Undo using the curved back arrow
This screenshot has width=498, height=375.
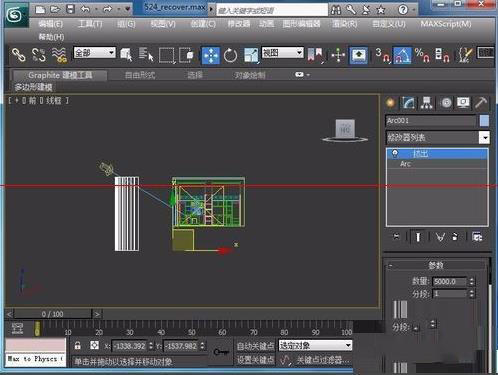(85, 9)
